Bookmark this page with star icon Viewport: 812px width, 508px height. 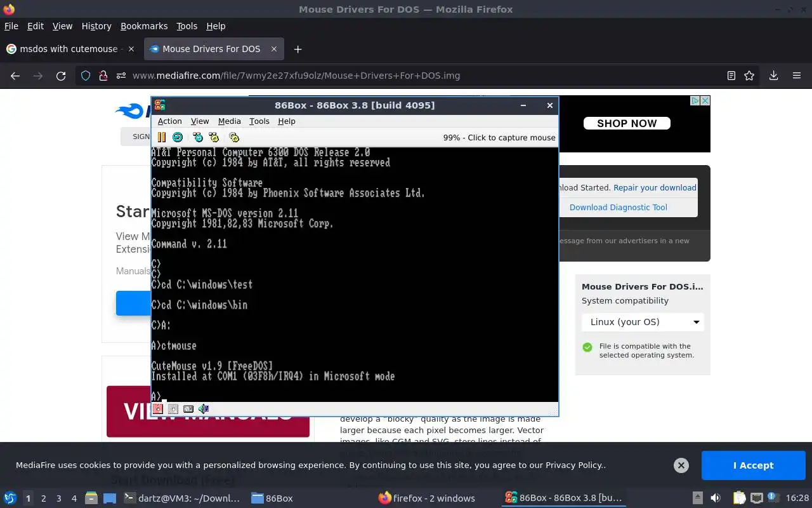[749, 76]
